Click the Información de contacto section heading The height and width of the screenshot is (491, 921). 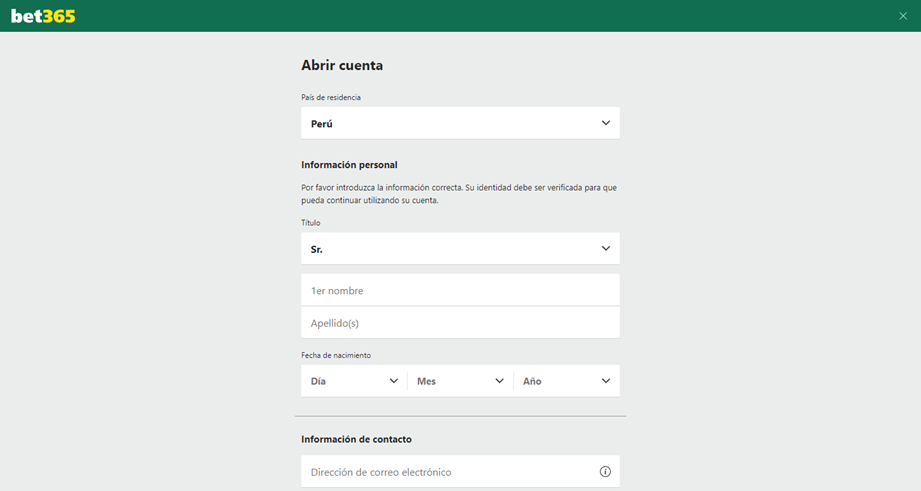356,439
